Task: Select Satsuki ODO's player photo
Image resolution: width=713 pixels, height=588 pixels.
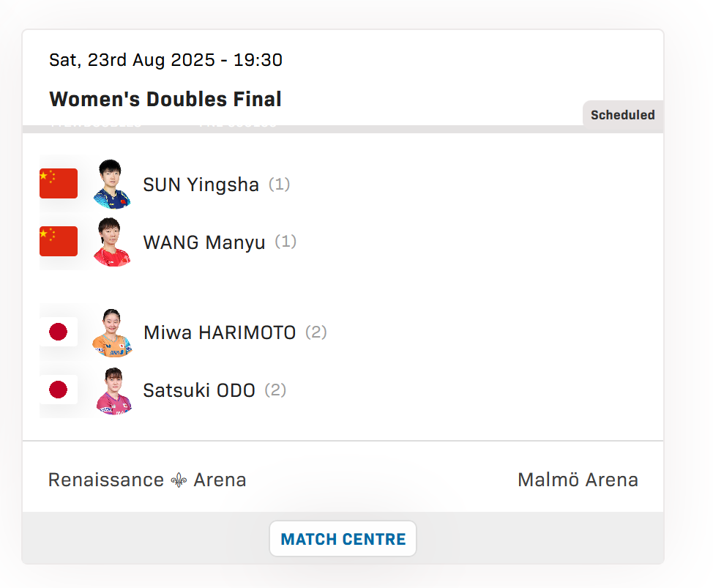Action: pos(113,390)
